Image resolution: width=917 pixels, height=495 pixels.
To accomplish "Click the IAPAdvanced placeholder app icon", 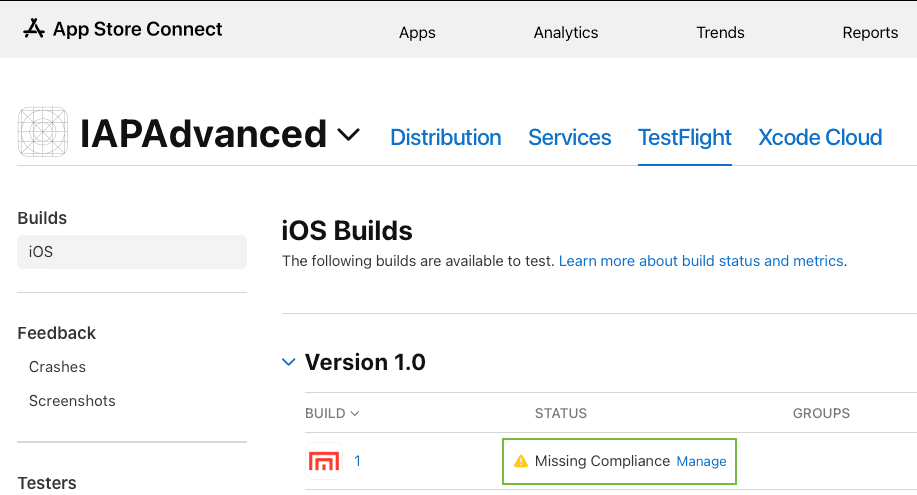I will pos(43,132).
